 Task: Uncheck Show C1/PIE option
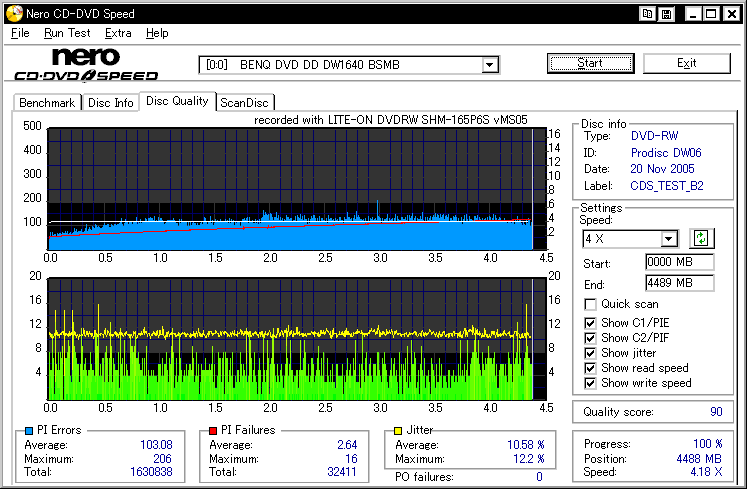tap(591, 322)
